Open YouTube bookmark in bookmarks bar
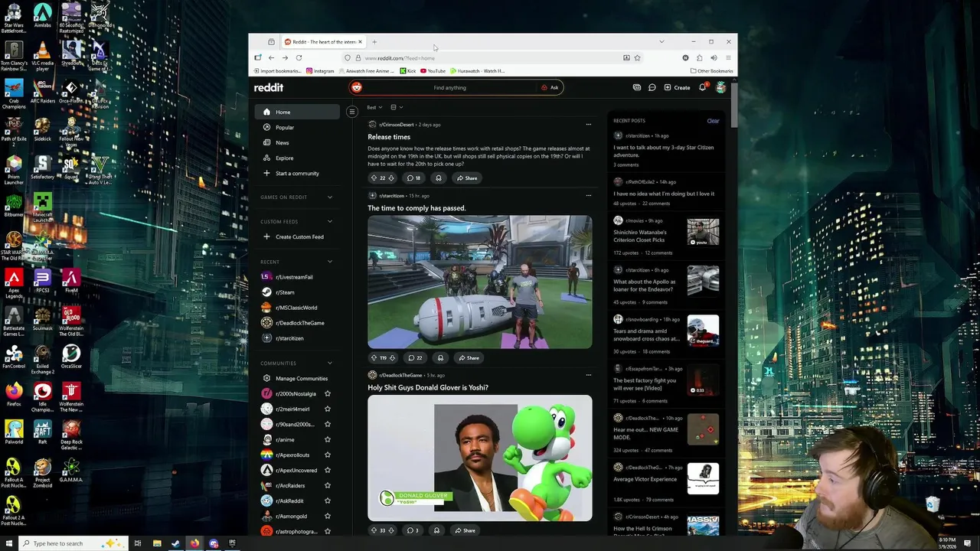 [x=433, y=71]
